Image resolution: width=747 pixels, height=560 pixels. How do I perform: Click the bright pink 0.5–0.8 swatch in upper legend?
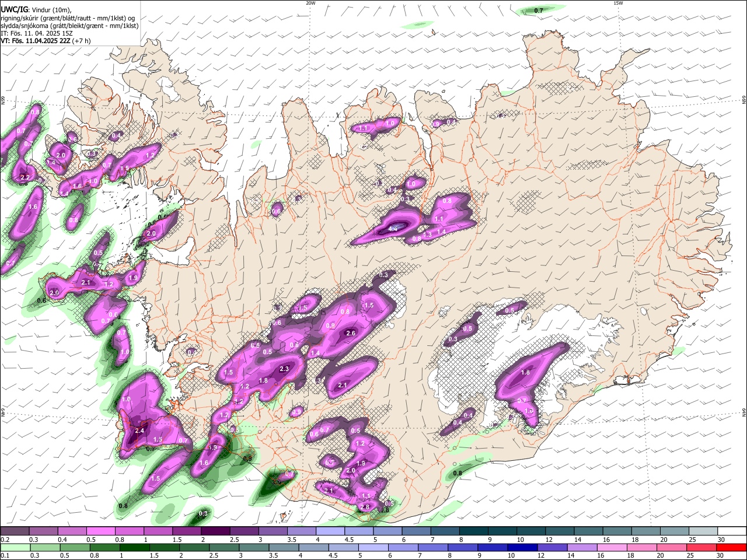coord(100,531)
